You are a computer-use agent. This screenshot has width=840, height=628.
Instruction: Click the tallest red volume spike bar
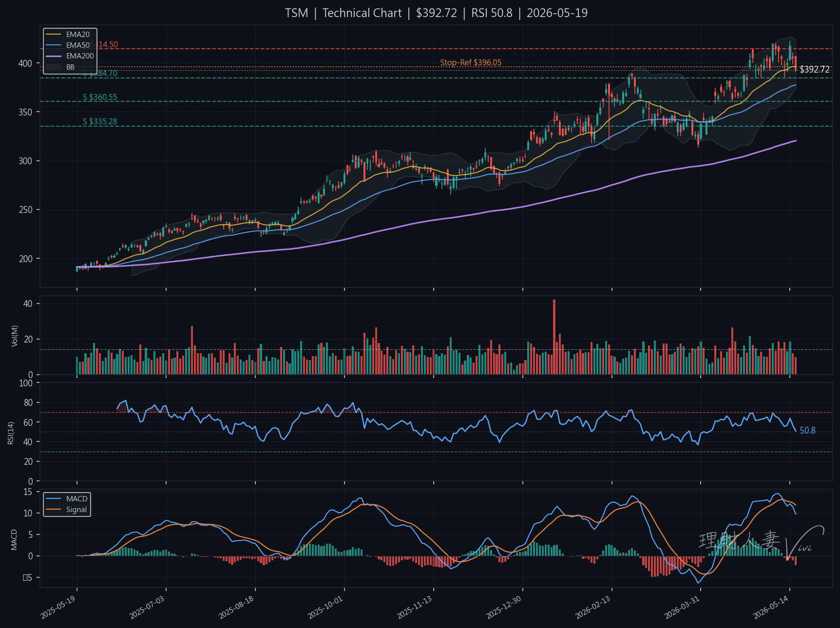click(554, 337)
